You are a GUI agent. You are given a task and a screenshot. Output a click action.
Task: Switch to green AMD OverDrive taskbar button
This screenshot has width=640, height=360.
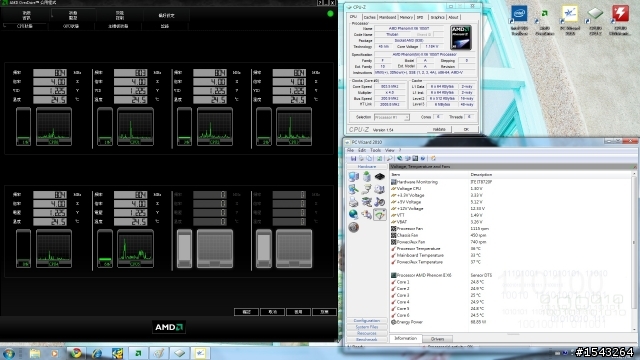pyautogui.click(x=138, y=353)
